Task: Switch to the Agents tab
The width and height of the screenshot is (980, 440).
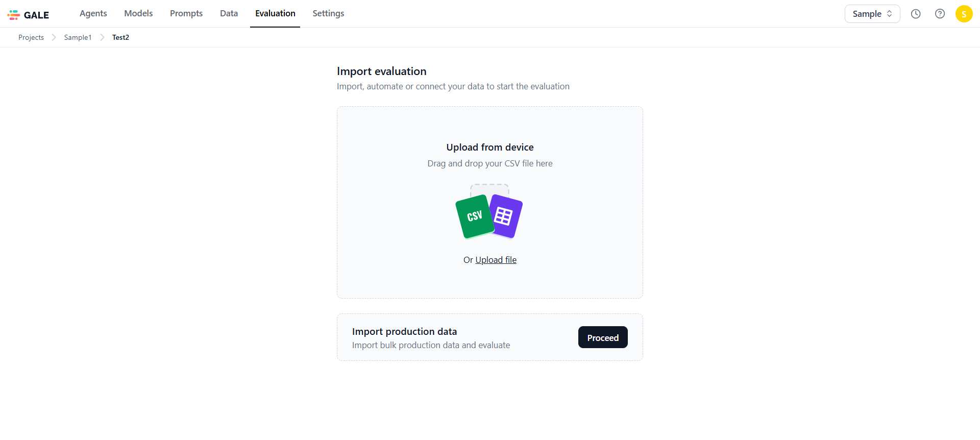Action: [93, 13]
